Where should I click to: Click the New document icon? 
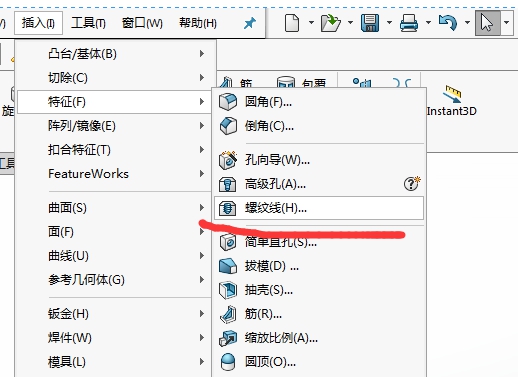click(x=292, y=23)
